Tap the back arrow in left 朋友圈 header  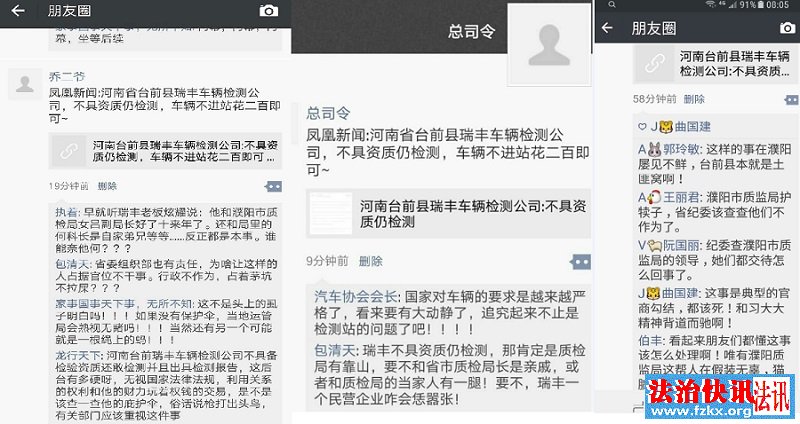18,11
